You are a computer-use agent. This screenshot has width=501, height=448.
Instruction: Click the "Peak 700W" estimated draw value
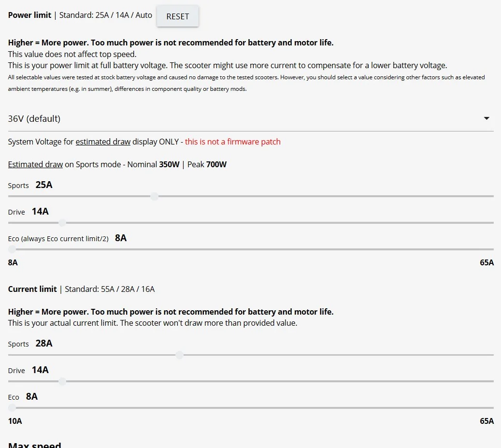(207, 164)
